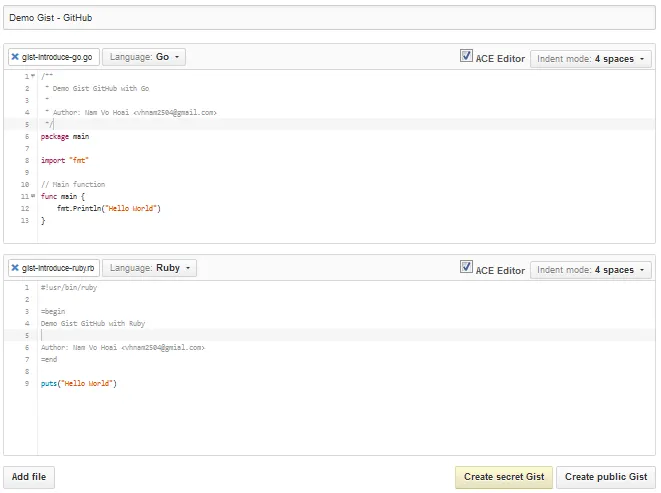Fold the func main block in Go editor

coord(33,197)
